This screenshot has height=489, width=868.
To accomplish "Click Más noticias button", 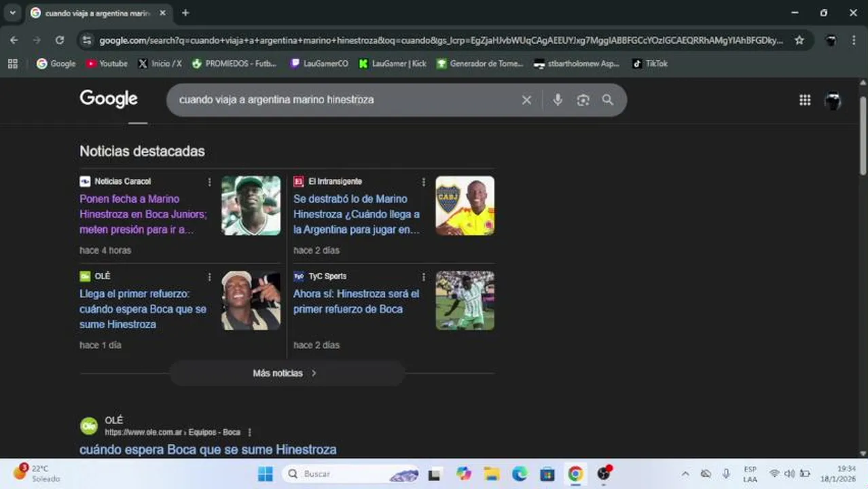I will tap(287, 373).
